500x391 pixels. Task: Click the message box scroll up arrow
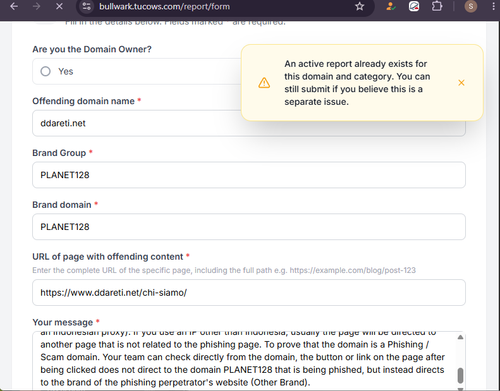pyautogui.click(x=460, y=337)
